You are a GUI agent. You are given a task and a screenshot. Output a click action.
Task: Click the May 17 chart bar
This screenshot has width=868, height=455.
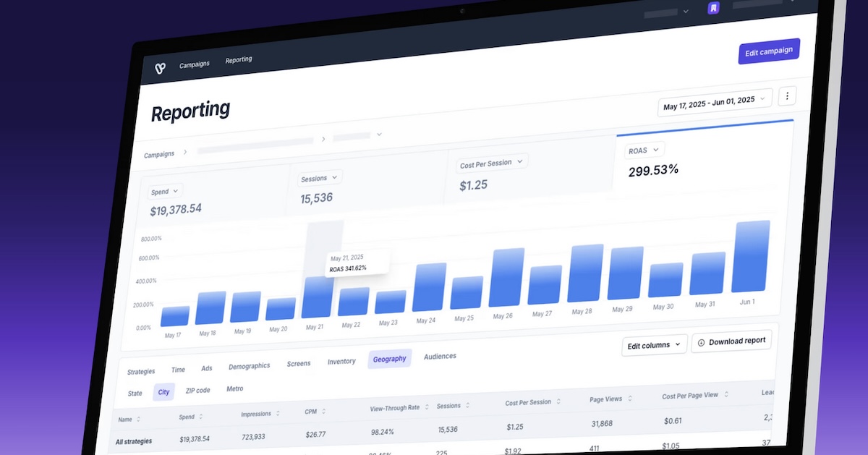tap(175, 316)
